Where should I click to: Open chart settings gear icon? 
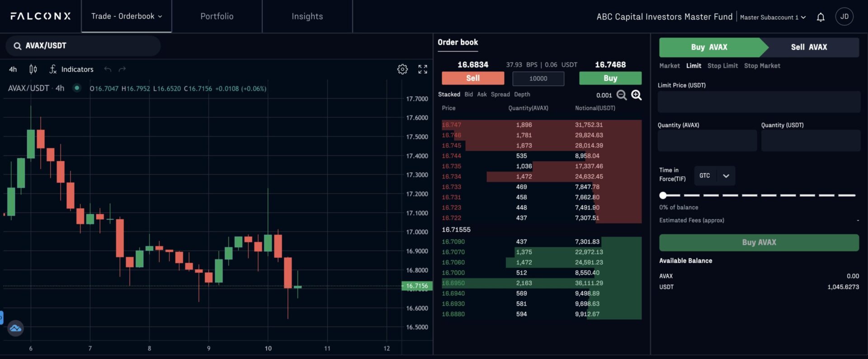tap(402, 69)
